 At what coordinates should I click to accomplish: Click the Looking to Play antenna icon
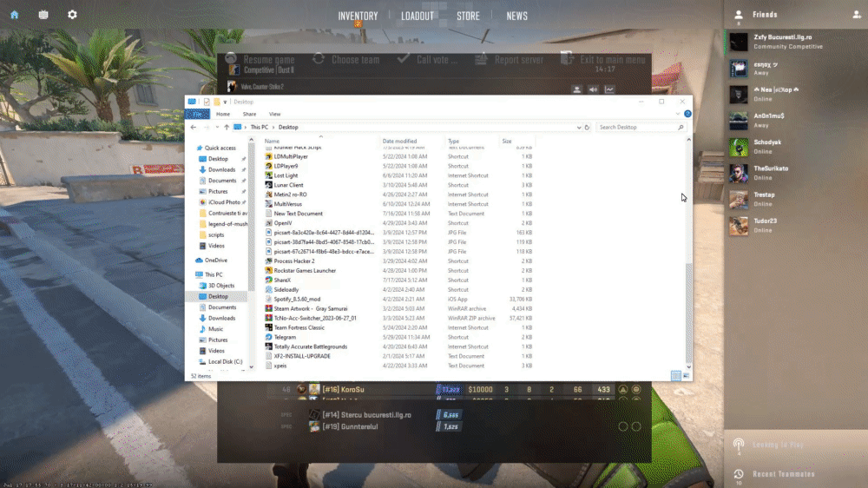coord(739,445)
